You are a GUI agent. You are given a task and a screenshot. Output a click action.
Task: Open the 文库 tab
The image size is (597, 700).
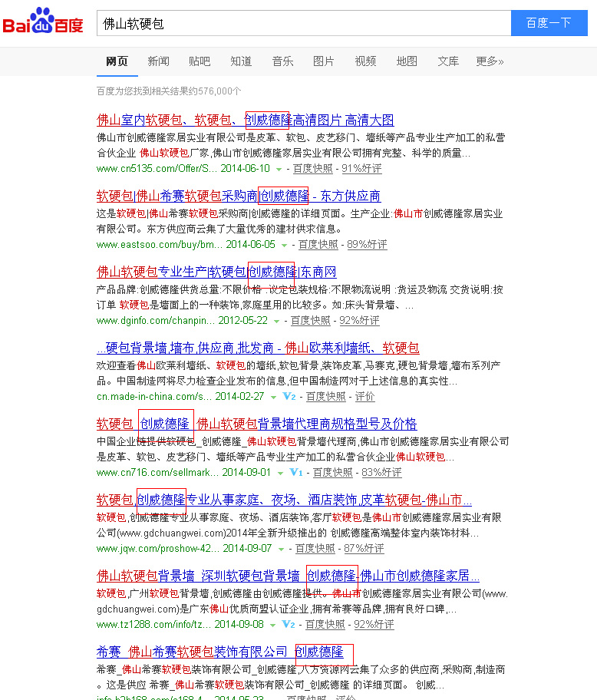(448, 61)
